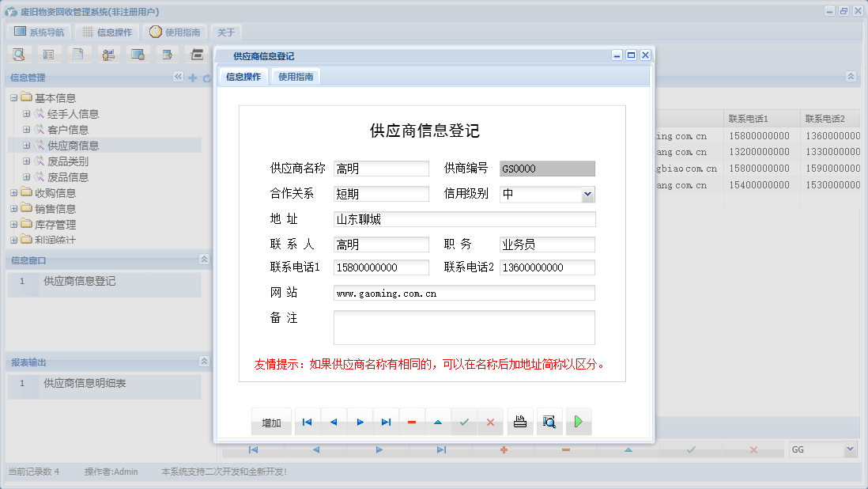Open the print icon in the dialog toolbar

pos(520,422)
